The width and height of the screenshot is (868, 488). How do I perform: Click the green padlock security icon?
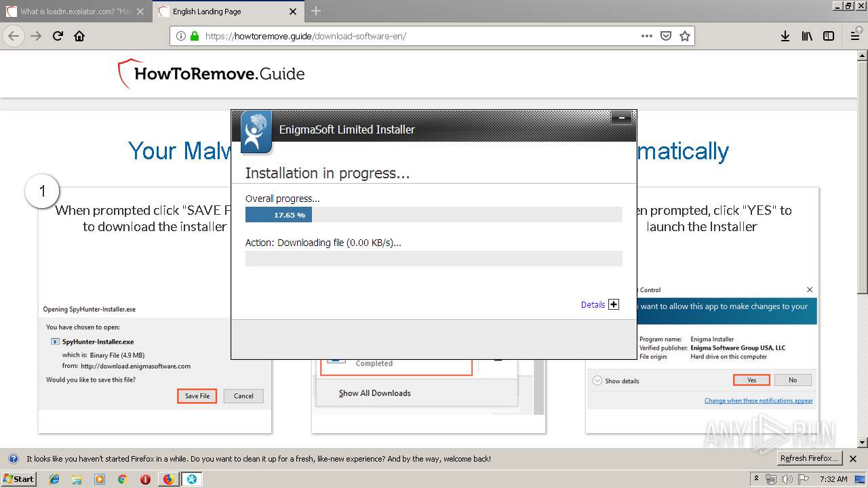click(x=195, y=36)
